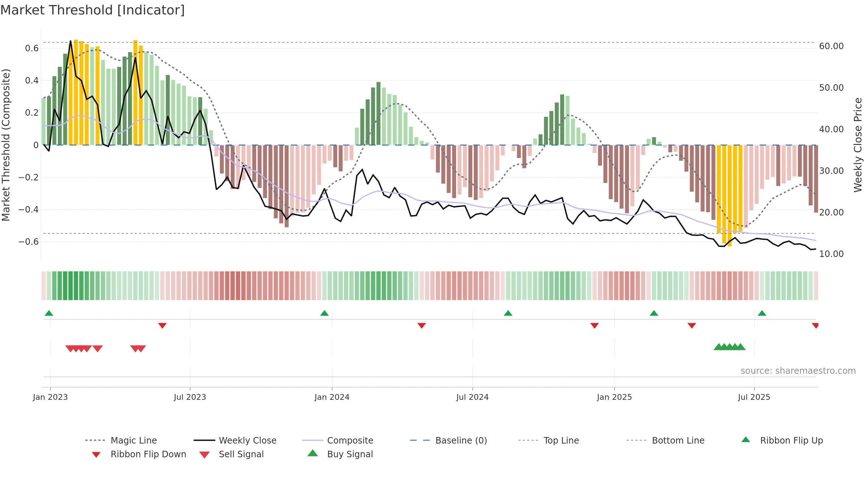Click the ribbon flip down marker in spring 2024
The width and height of the screenshot is (868, 488).
pyautogui.click(x=422, y=326)
